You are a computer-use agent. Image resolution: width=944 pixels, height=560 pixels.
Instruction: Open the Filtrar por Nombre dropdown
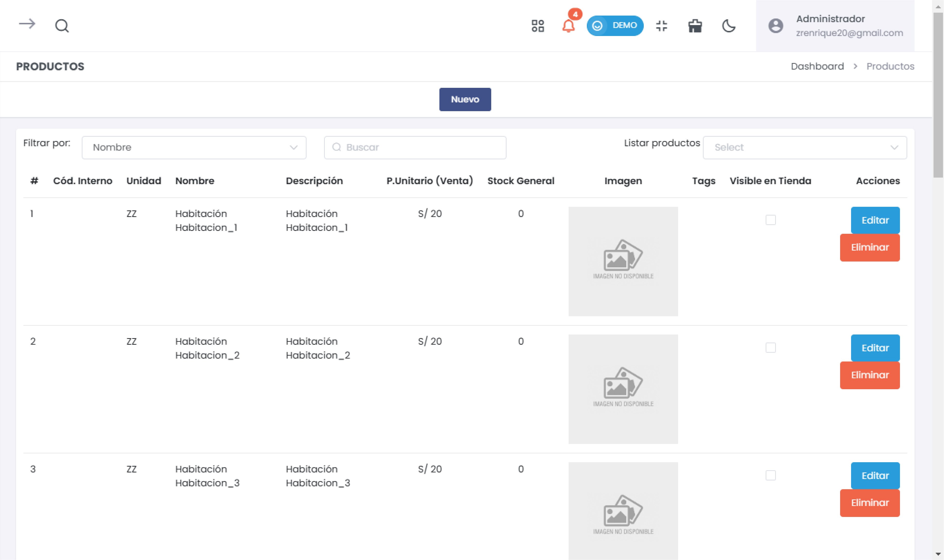pyautogui.click(x=194, y=148)
